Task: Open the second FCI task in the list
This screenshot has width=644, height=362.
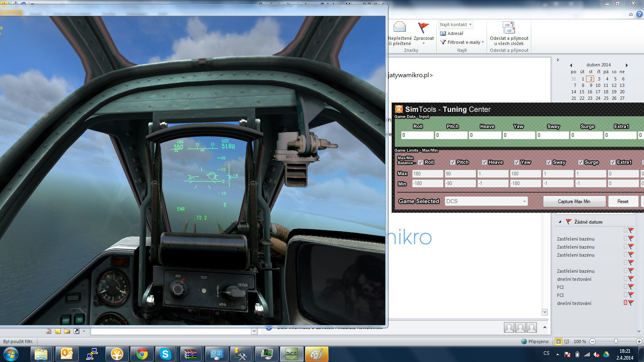Action: [x=560, y=295]
